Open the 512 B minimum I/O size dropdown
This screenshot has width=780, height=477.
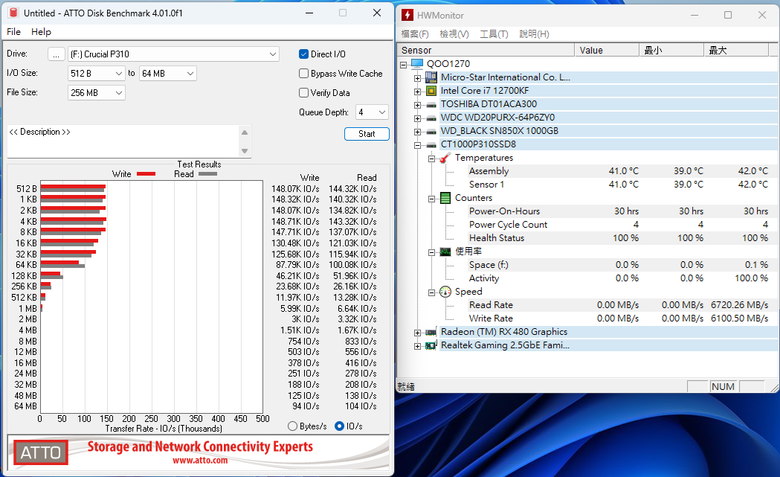point(97,74)
